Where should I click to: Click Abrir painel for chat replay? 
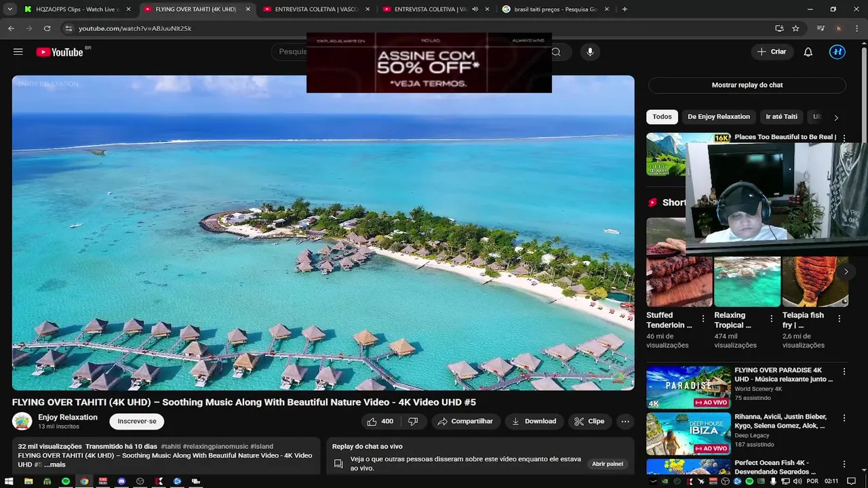click(608, 464)
